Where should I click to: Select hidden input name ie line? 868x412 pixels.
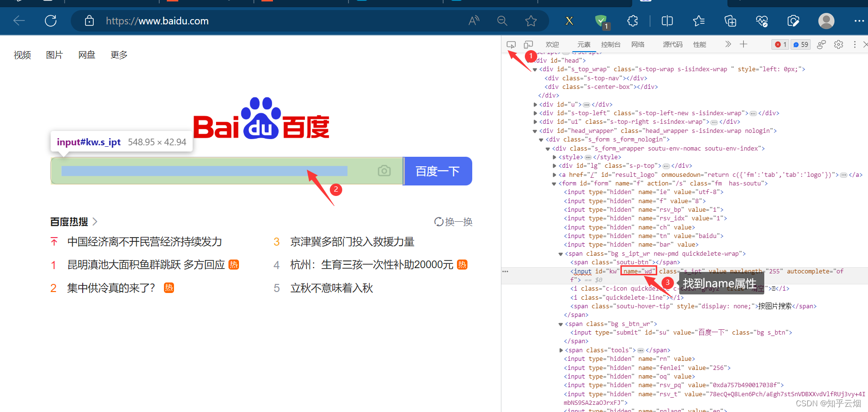[x=643, y=192]
